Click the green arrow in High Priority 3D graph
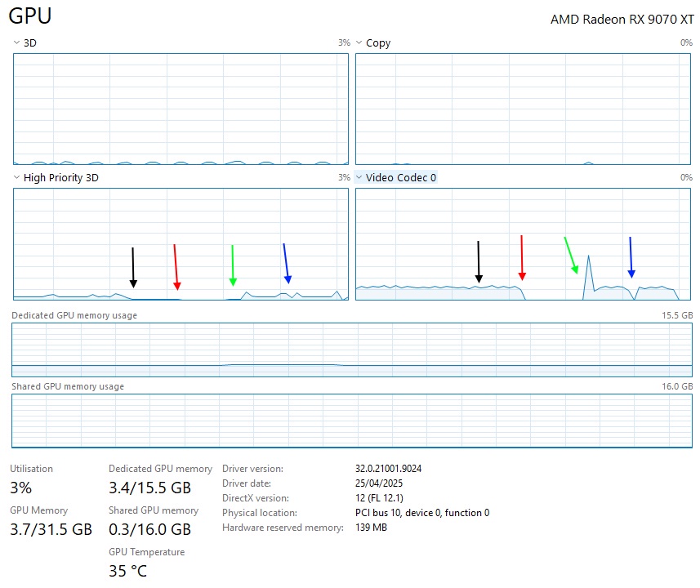700x588 pixels. click(233, 265)
